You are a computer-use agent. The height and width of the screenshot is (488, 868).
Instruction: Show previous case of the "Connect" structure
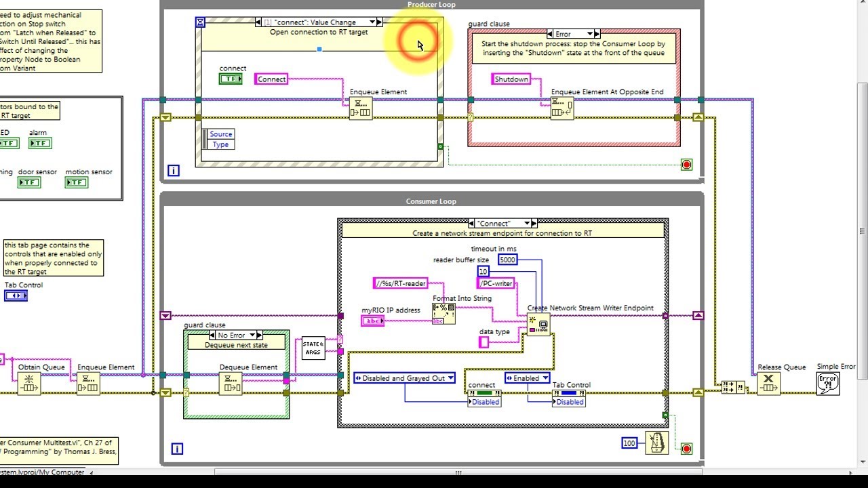pyautogui.click(x=472, y=223)
